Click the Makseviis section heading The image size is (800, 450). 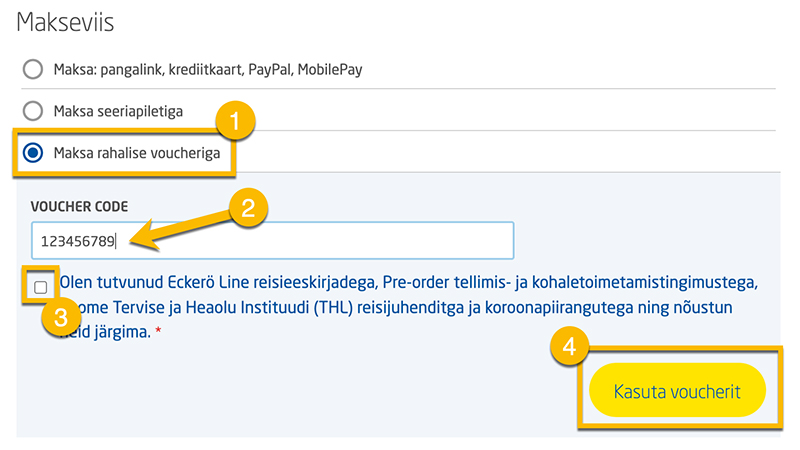[65, 22]
